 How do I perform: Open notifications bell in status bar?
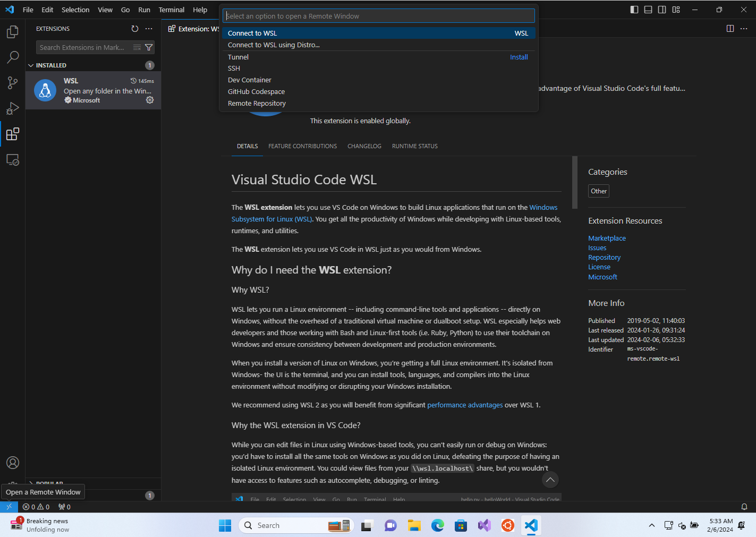[x=744, y=507]
